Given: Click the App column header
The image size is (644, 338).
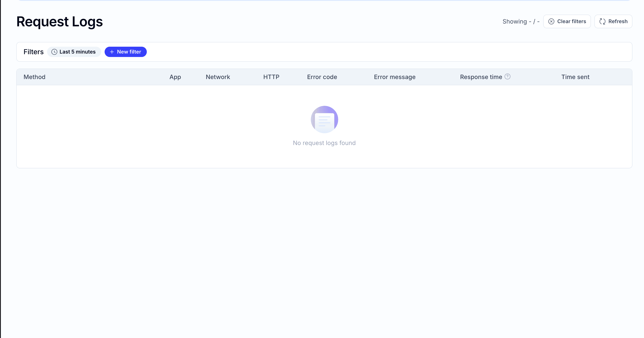Looking at the screenshot, I should pos(175,77).
